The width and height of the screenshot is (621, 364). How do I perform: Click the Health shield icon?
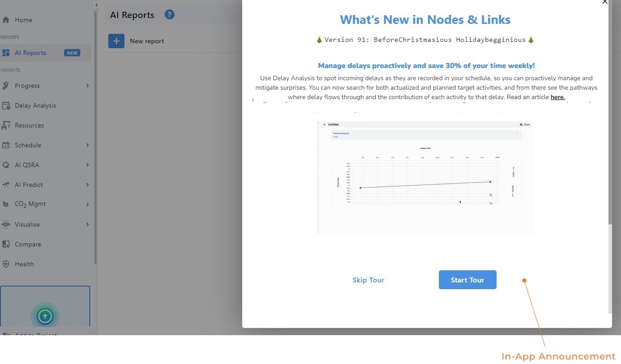coord(6,264)
